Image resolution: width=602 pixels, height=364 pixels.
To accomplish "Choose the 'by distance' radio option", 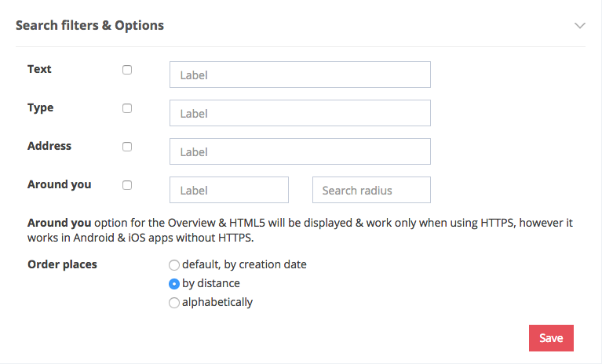I will click(174, 284).
